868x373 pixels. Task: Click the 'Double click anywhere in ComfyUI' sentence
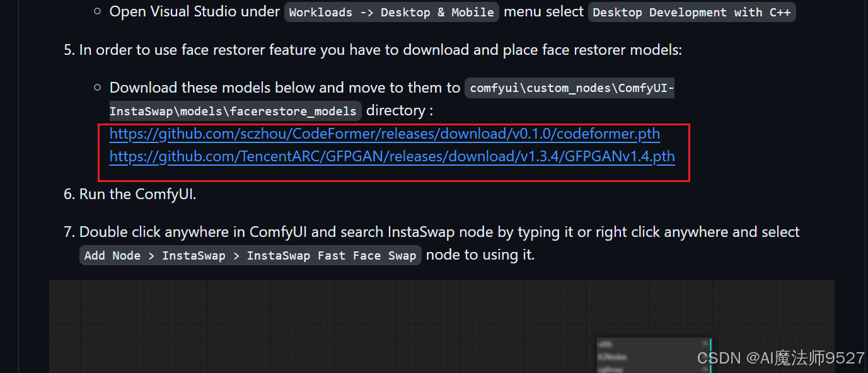439,232
